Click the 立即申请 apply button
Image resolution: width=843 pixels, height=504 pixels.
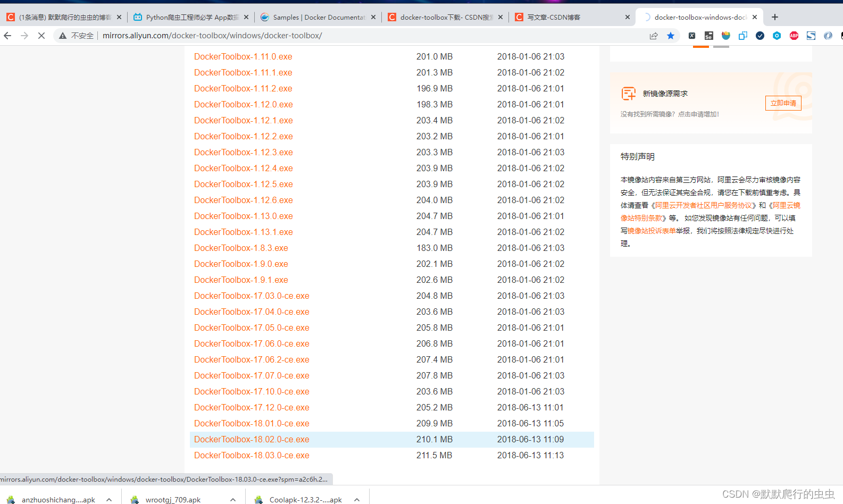tap(783, 103)
